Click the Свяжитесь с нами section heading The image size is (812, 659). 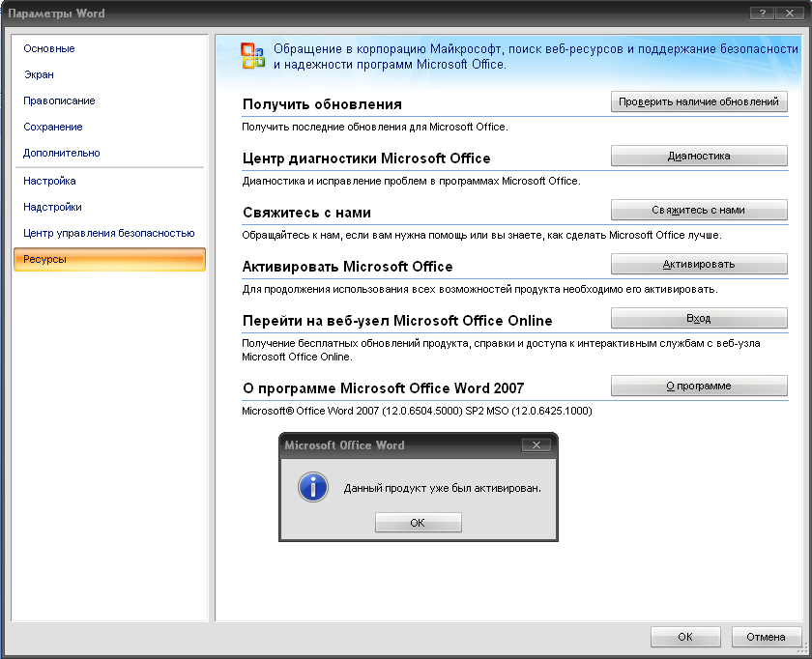[x=306, y=213]
